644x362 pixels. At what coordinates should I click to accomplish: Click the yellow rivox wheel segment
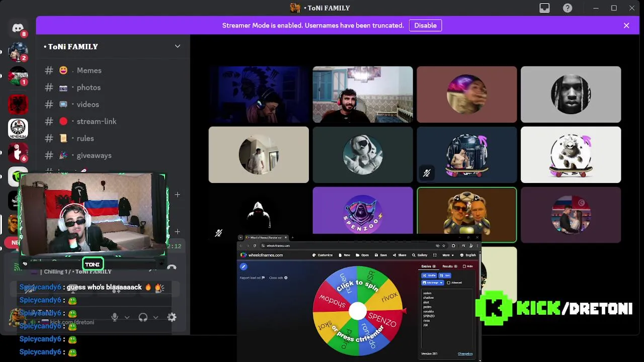tap(388, 297)
